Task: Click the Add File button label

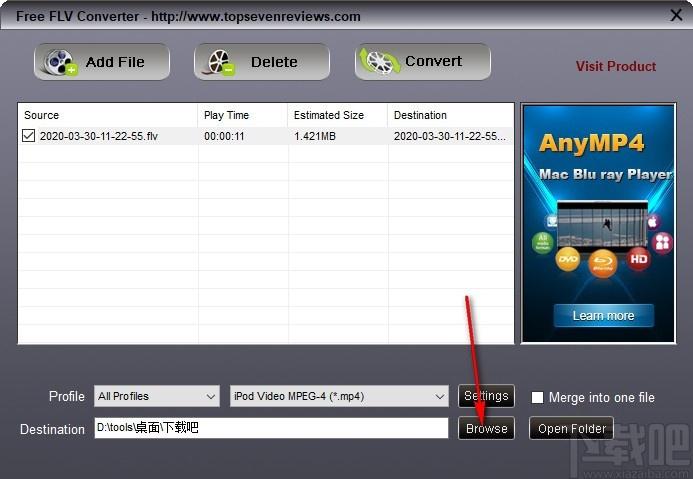Action: tap(115, 62)
